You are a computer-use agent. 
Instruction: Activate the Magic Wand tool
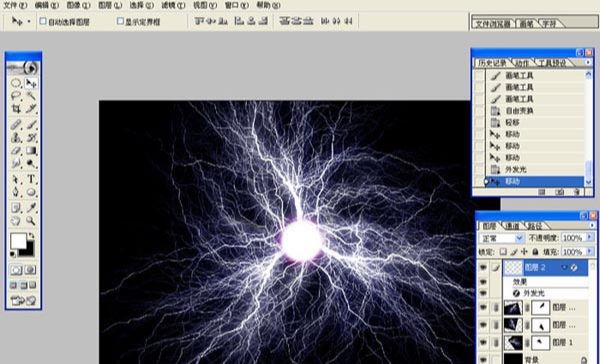pyautogui.click(x=31, y=95)
